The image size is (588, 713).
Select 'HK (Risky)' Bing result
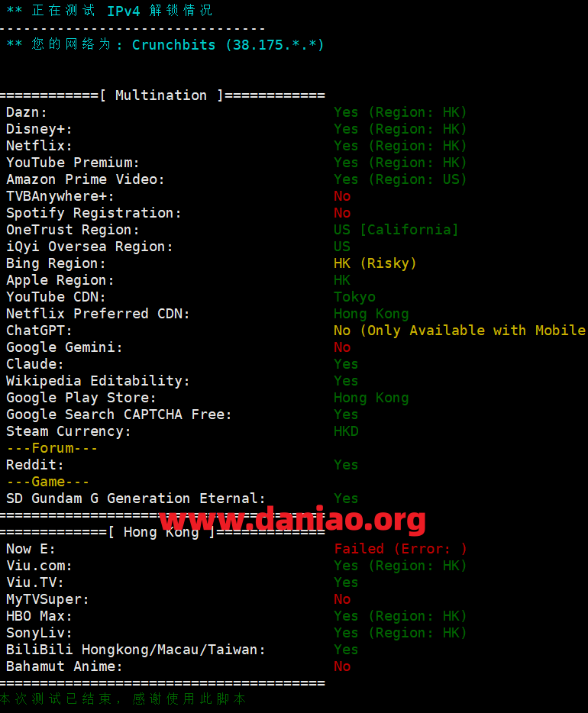pos(375,263)
